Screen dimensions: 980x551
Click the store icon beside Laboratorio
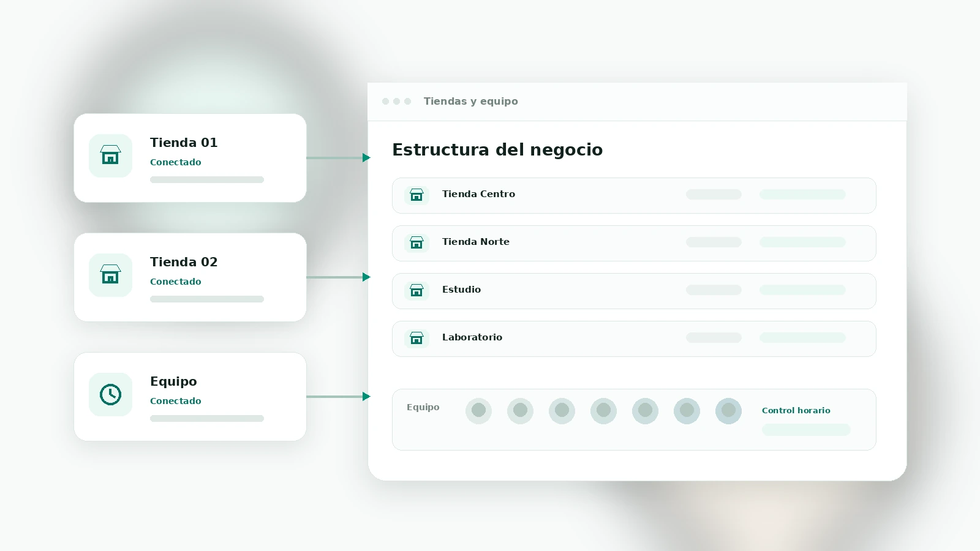point(417,338)
